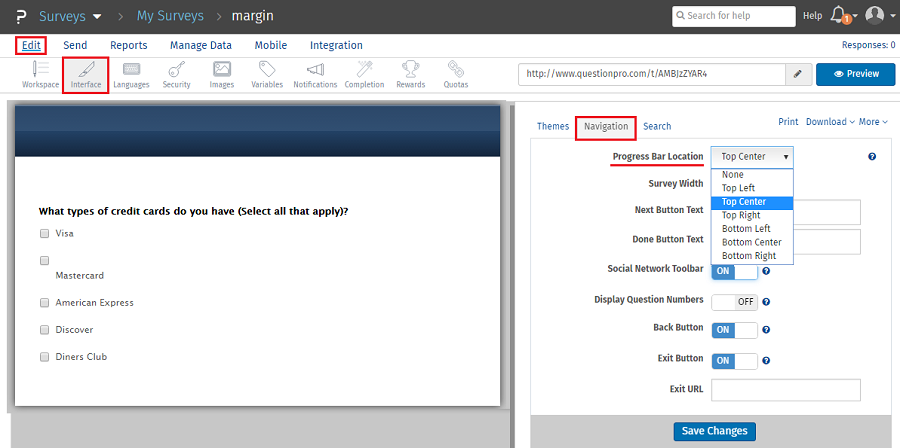The image size is (900, 448).
Task: Choose Bottom Center option
Action: tap(752, 243)
